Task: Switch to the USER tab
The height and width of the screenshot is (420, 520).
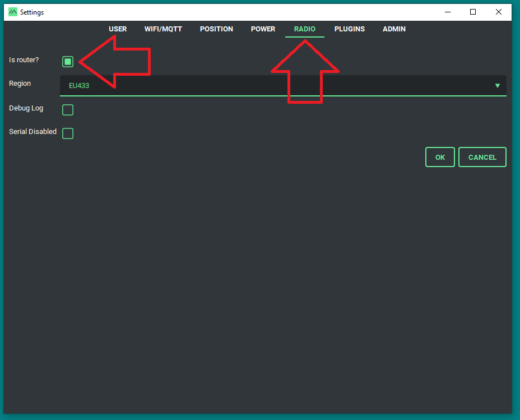Action: tap(118, 29)
